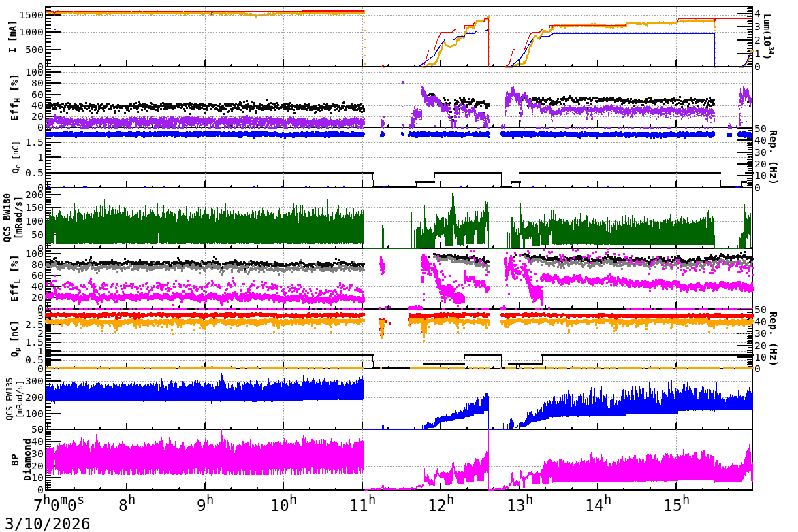The image size is (798, 532).
Task: Select the '10' tick on BP Diamond axis
Action: point(37,478)
